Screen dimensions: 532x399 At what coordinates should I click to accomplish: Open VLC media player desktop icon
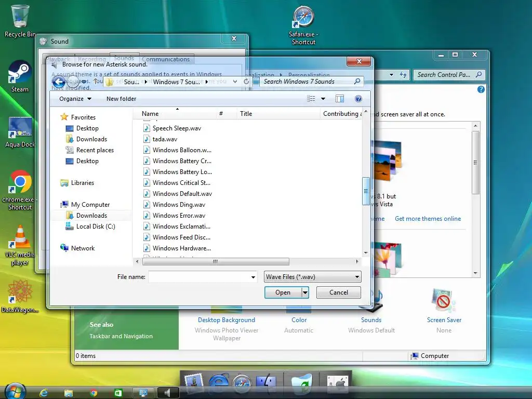pos(20,245)
